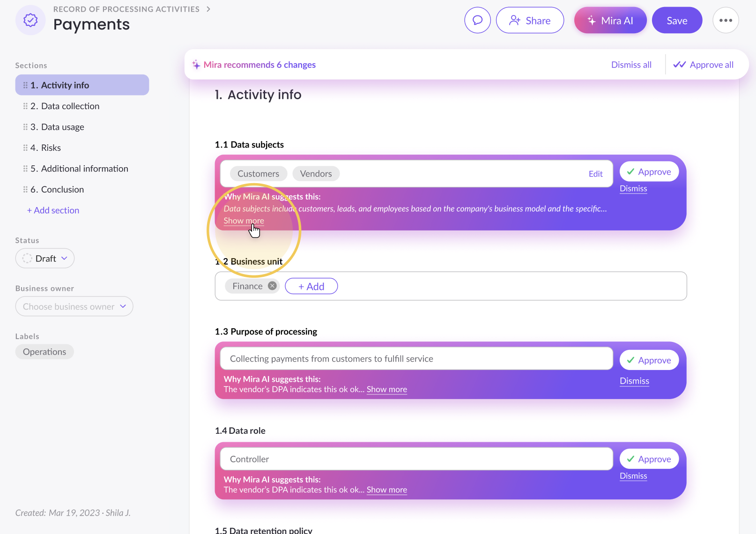Image resolution: width=756 pixels, height=534 pixels.
Task: Dismiss all Mira recommendations
Action: coord(631,65)
